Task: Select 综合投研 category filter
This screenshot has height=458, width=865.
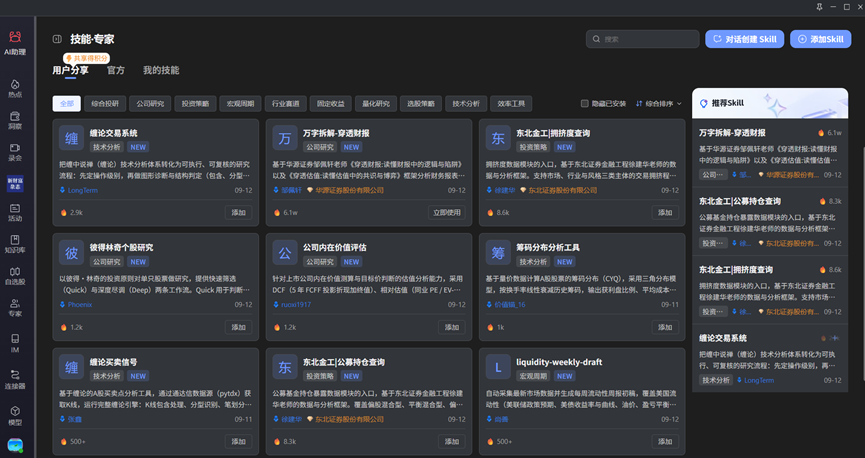Action: pyautogui.click(x=105, y=104)
